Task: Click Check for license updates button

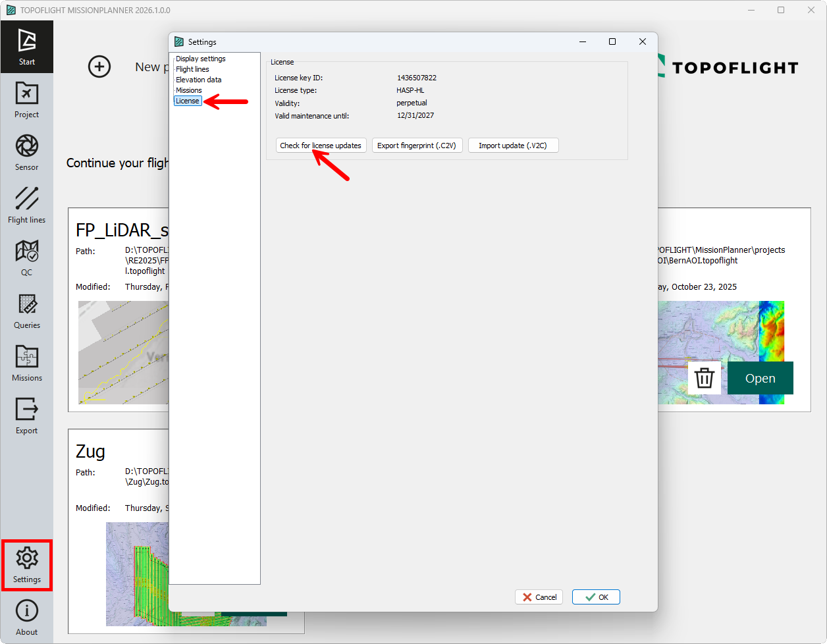Action: click(x=321, y=146)
